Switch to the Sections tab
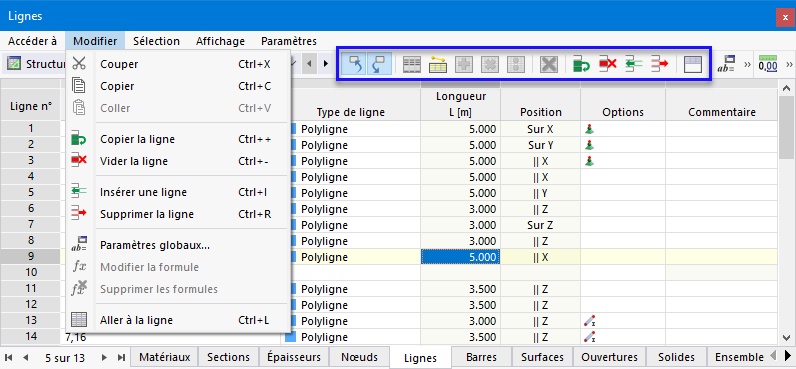Screen dimensions: 796x369 pos(228,357)
